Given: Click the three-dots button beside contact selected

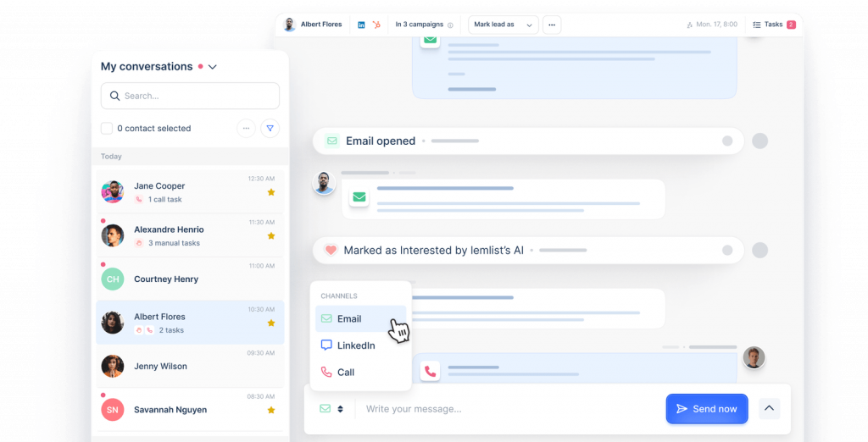Looking at the screenshot, I should pos(246,129).
